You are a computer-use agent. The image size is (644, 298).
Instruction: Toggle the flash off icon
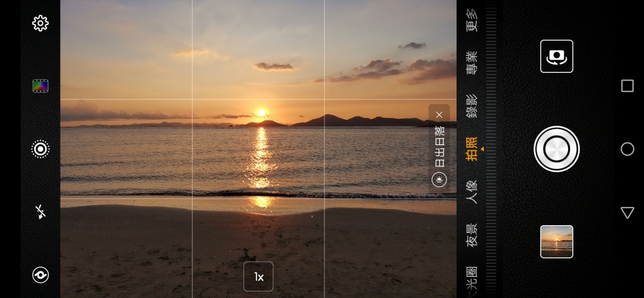(41, 212)
